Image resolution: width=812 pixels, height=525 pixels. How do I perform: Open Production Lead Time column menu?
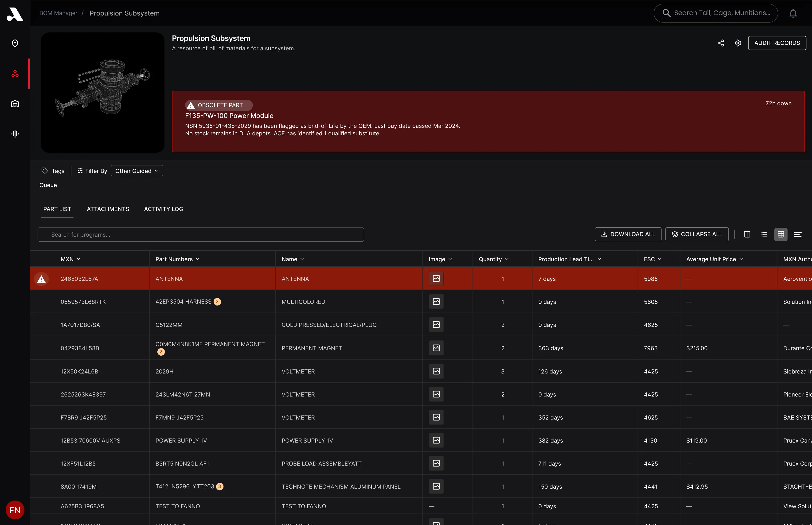(599, 259)
